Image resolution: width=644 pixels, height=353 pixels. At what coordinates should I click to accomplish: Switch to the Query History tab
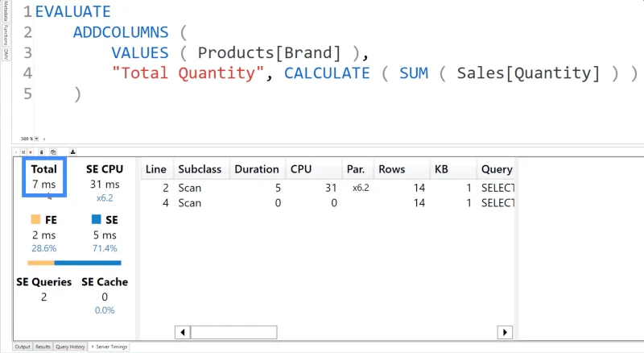click(70, 347)
